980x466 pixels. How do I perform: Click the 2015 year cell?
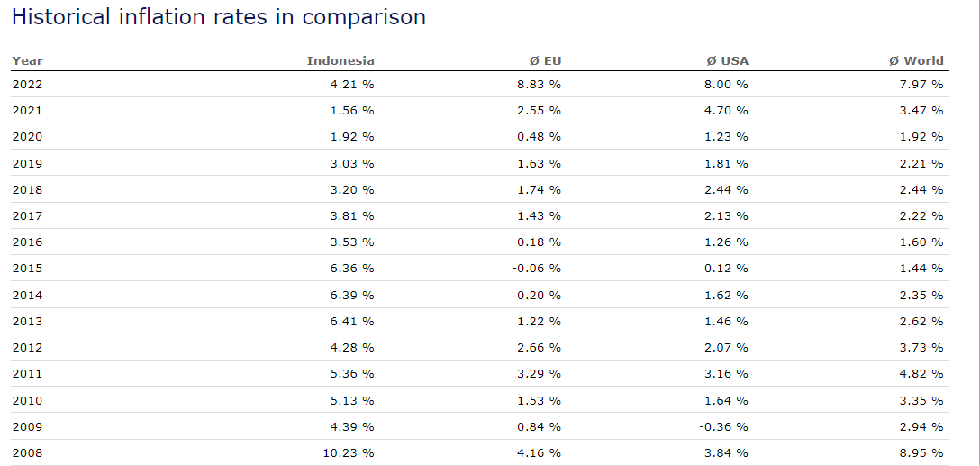(x=27, y=269)
